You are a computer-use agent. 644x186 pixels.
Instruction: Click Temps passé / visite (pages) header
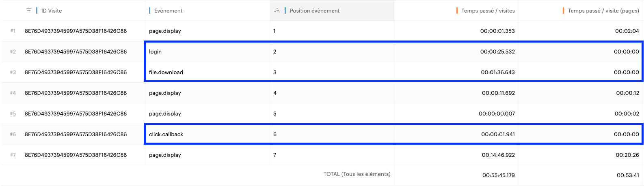tap(603, 11)
